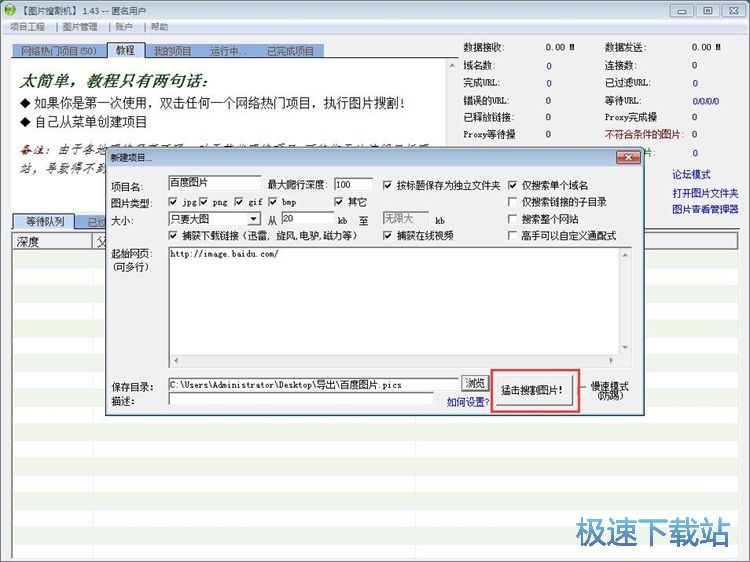Screen dimensions: 750x562
Task: Maximize the 图片搜割机 main window
Action: (707, 11)
